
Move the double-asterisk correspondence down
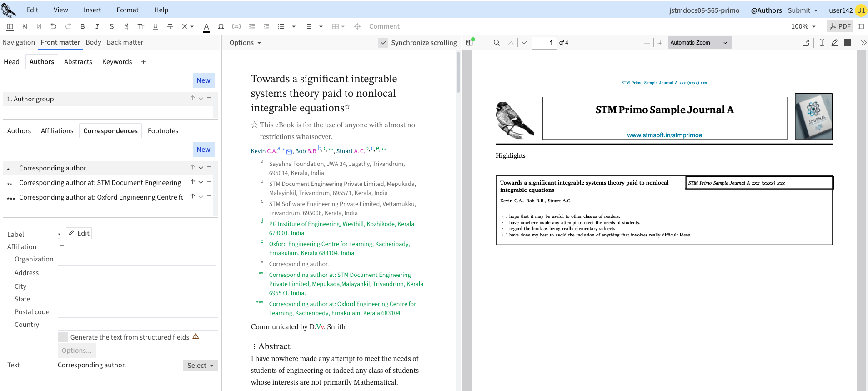click(x=201, y=181)
